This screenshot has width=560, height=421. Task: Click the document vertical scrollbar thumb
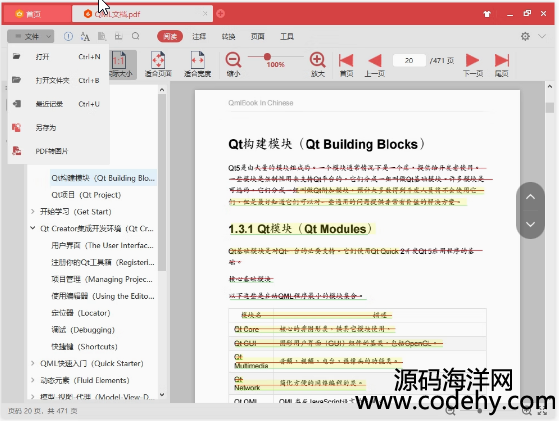[x=550, y=107]
